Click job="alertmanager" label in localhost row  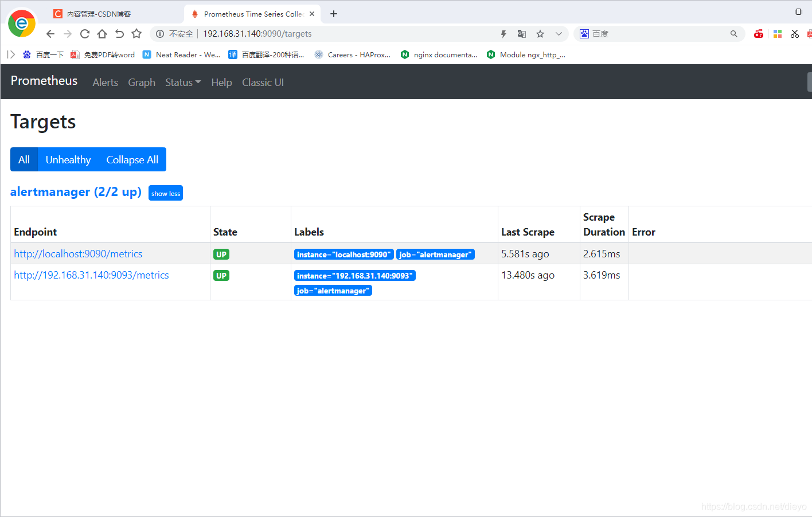[x=435, y=254]
